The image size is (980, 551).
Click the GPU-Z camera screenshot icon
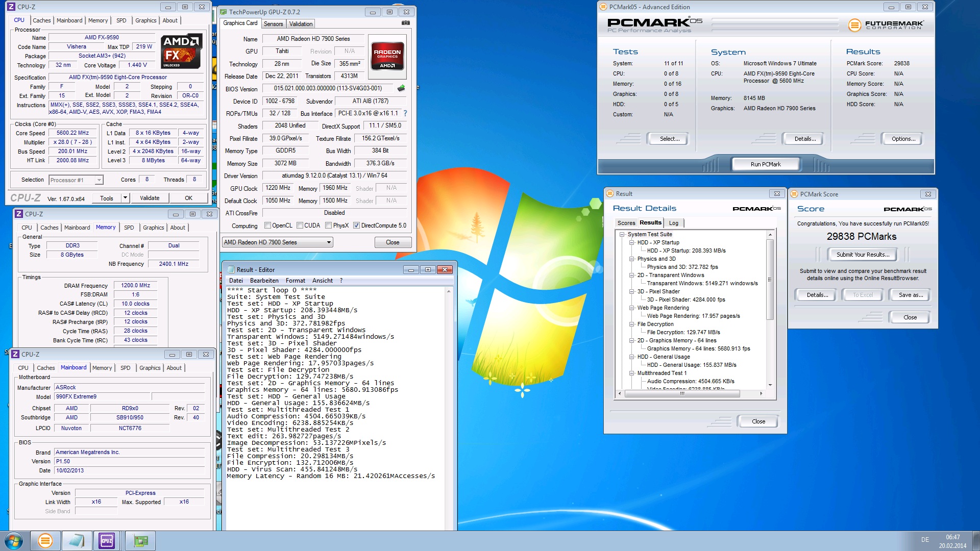(x=406, y=23)
